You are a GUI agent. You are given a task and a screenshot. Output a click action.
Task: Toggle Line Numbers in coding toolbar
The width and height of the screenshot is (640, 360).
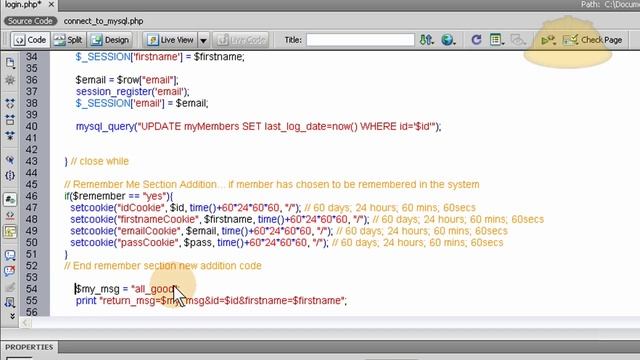coord(10,199)
